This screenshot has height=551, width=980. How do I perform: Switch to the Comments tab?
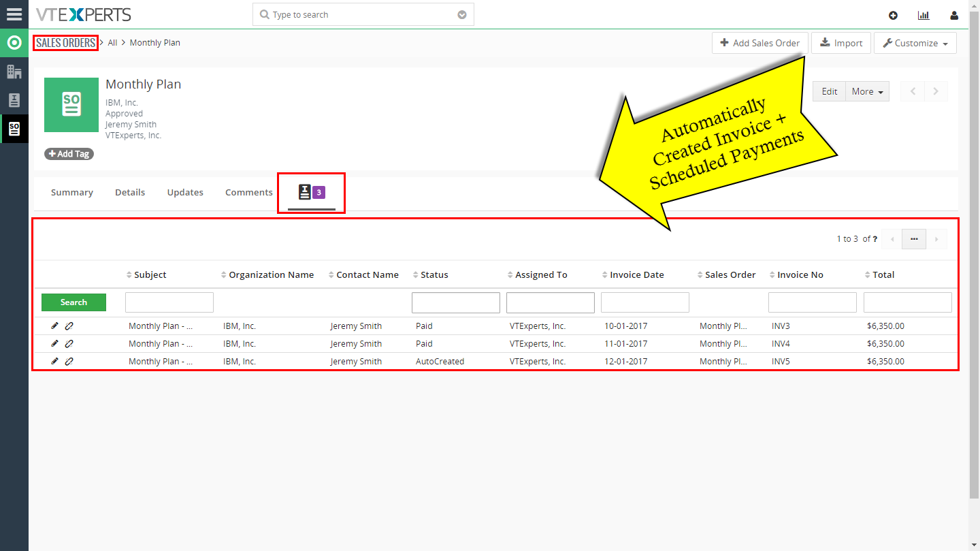point(249,192)
